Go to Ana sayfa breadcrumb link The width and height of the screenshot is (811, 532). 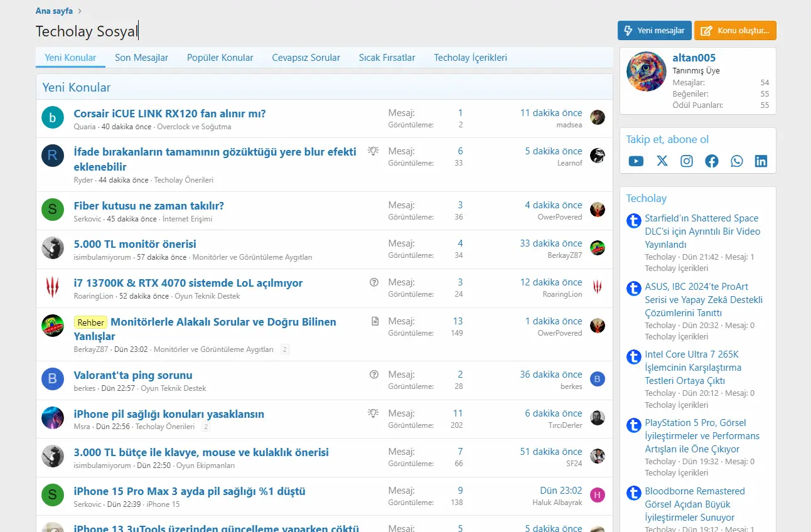coord(54,11)
